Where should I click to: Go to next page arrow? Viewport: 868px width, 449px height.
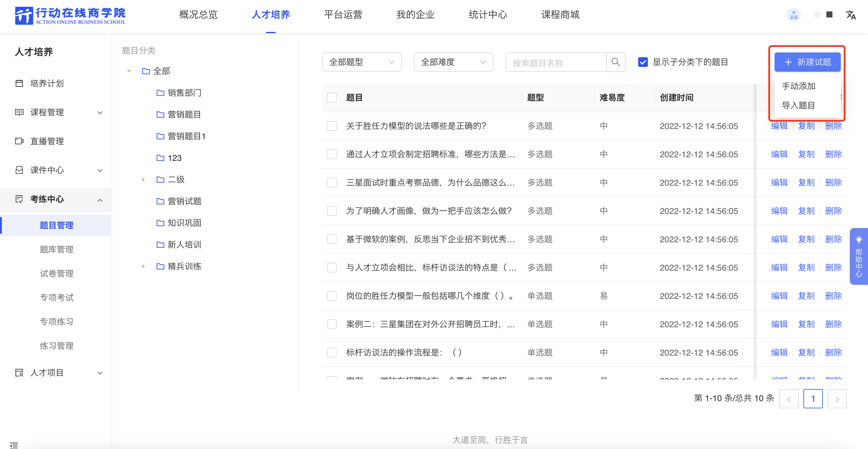point(837,399)
